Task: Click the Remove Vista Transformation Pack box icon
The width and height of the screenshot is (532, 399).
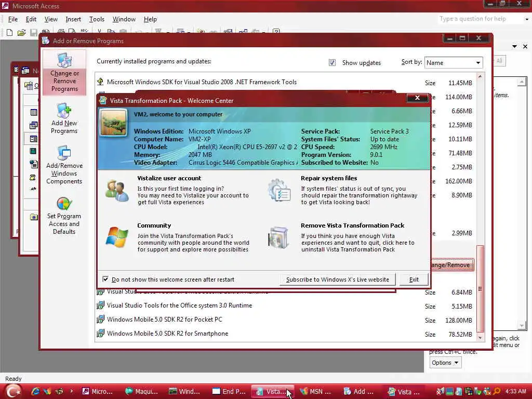Action: click(x=278, y=237)
